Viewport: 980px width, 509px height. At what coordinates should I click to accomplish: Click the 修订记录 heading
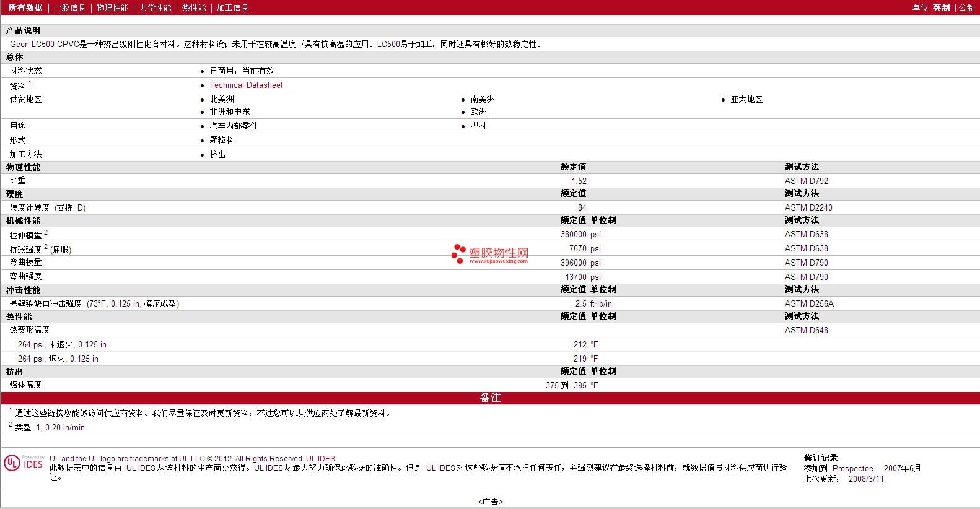coord(821,458)
